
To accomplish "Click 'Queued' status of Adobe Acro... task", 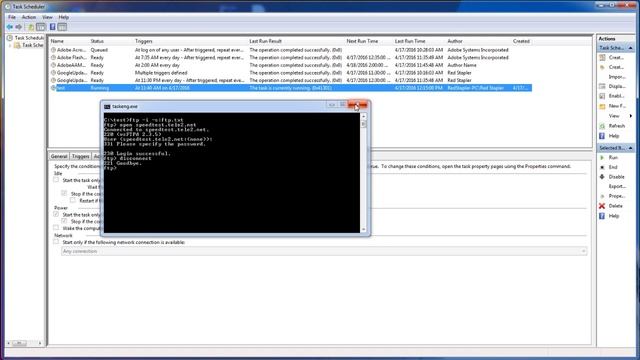I will (99, 50).
